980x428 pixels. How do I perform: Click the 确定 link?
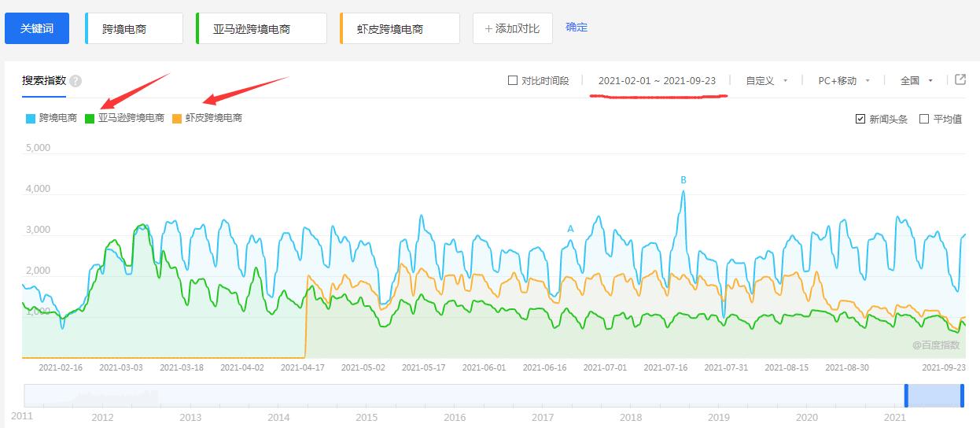coord(577,27)
